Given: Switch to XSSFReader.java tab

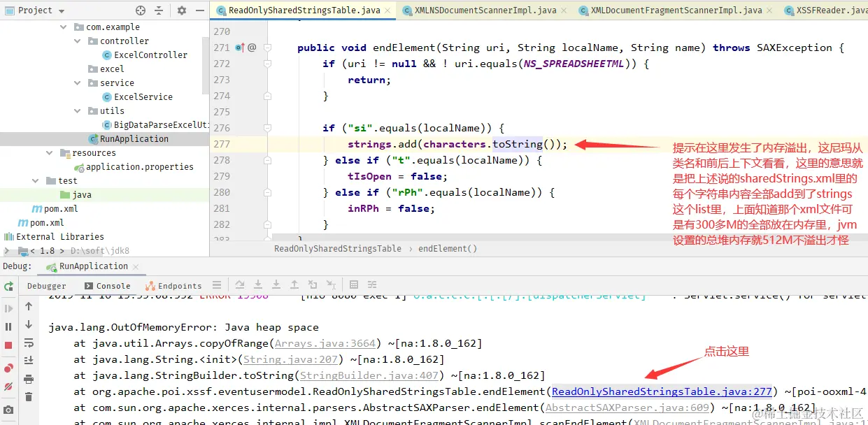Looking at the screenshot, I should pos(825,10).
